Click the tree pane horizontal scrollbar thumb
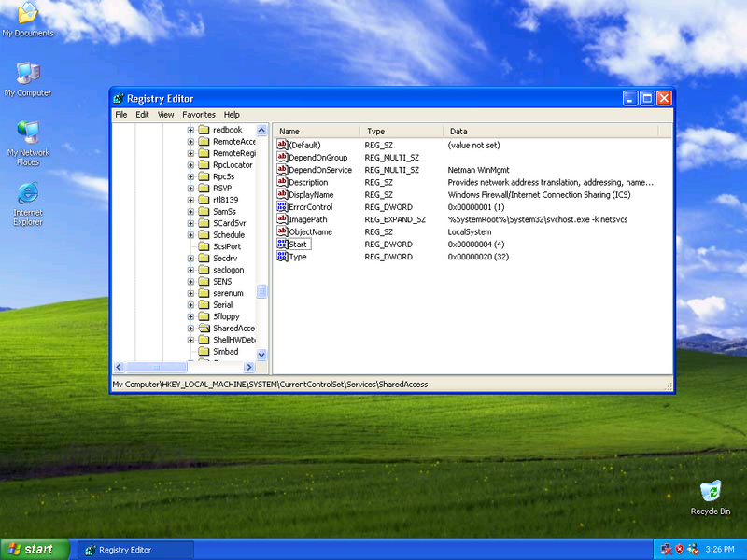 (x=156, y=367)
